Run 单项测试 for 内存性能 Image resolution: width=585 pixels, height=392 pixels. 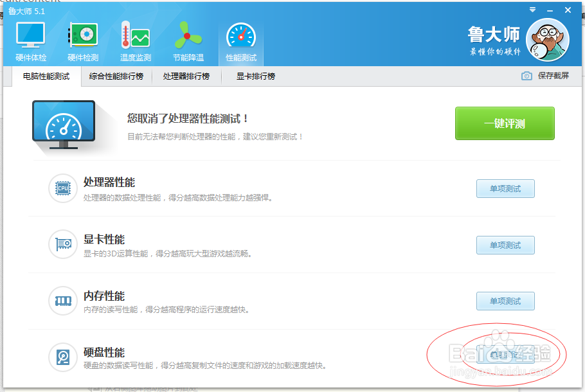coord(505,301)
